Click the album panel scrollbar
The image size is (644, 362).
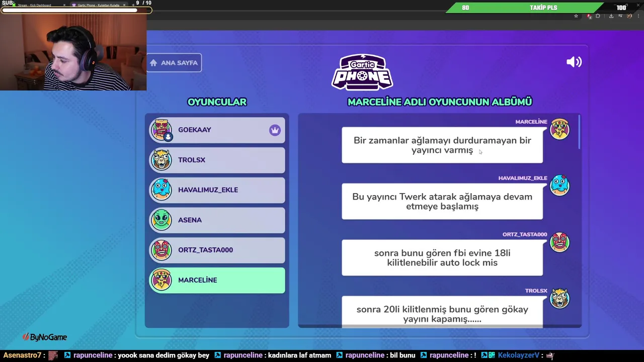(x=580, y=132)
